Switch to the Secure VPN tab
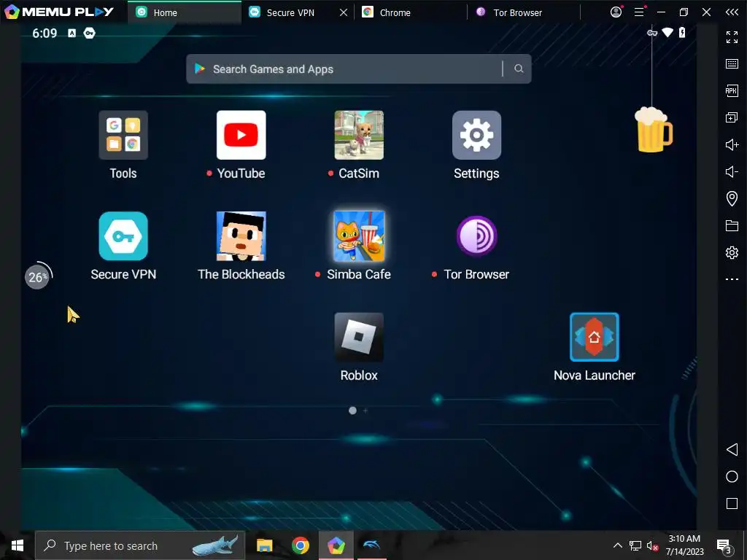Screen dimensions: 747x560 290,12
